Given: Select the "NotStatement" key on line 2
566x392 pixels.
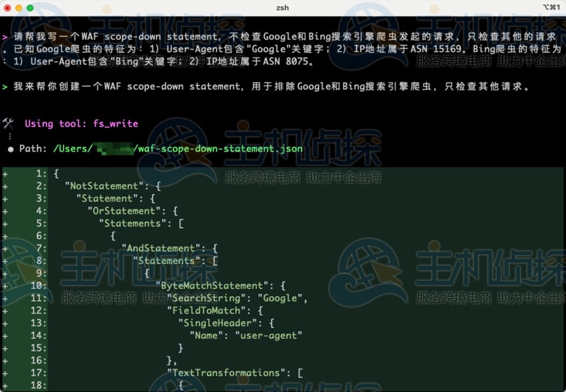Looking at the screenshot, I should tap(105, 186).
